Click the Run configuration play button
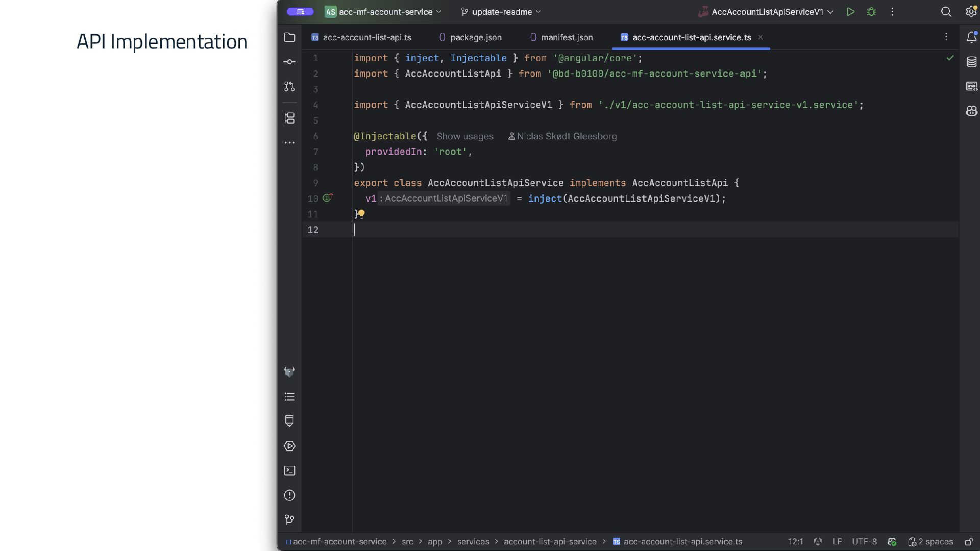Image resolution: width=980 pixels, height=551 pixels. pos(850,12)
